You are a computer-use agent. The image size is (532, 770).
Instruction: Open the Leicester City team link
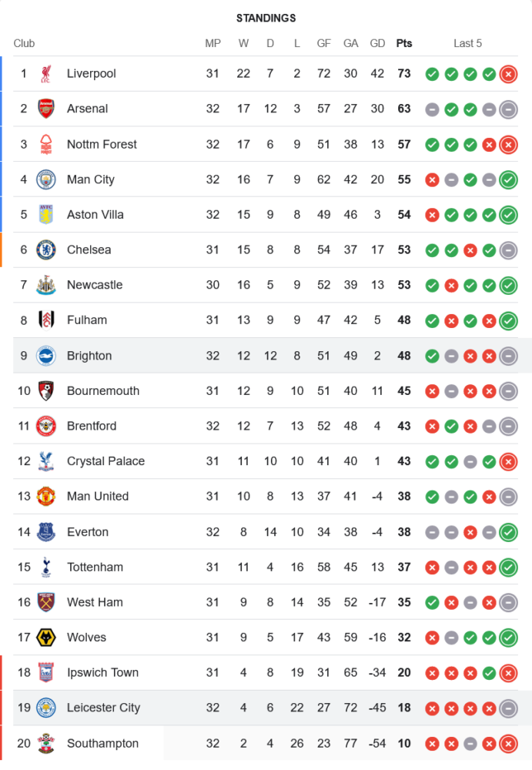click(x=103, y=708)
